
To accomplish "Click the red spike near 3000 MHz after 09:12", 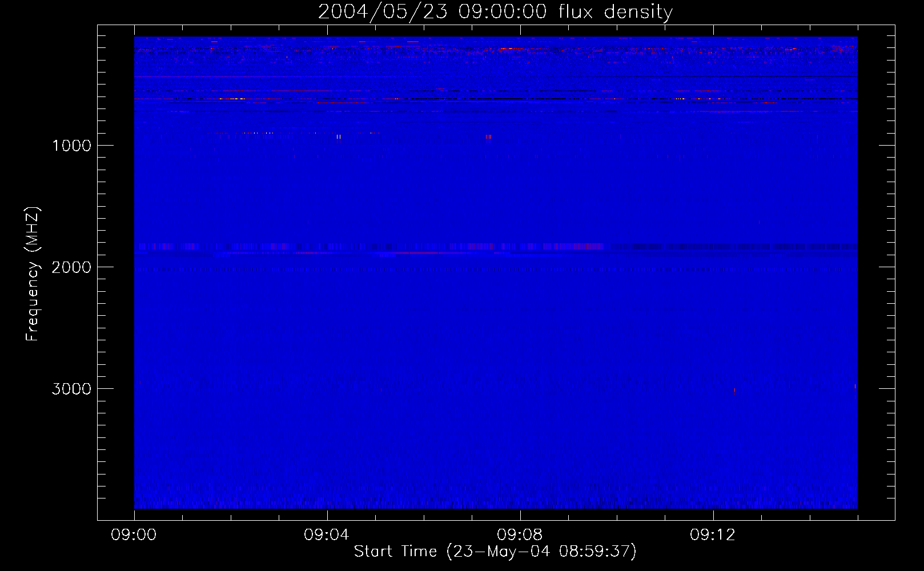I will tap(734, 391).
